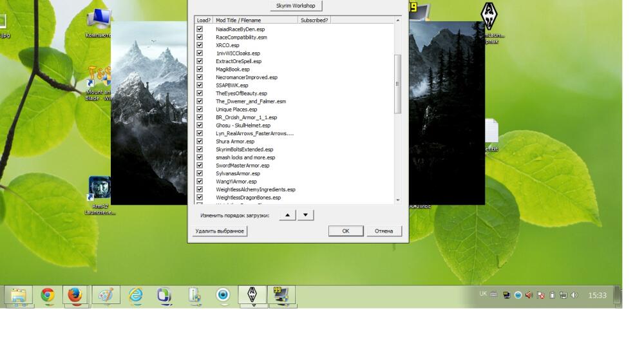Toggle MagikBook.esp checkbox

pos(200,69)
